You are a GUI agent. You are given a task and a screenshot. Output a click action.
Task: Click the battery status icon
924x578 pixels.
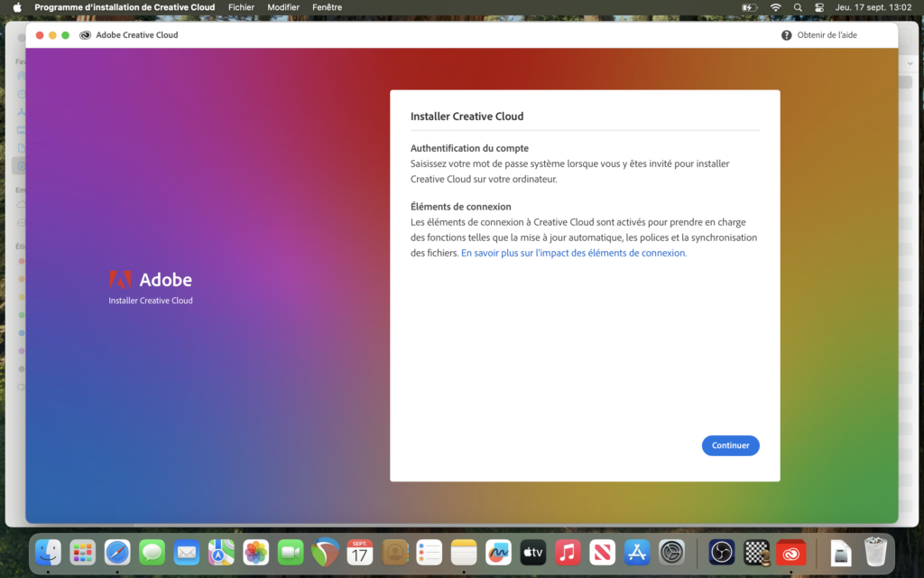coord(749,7)
